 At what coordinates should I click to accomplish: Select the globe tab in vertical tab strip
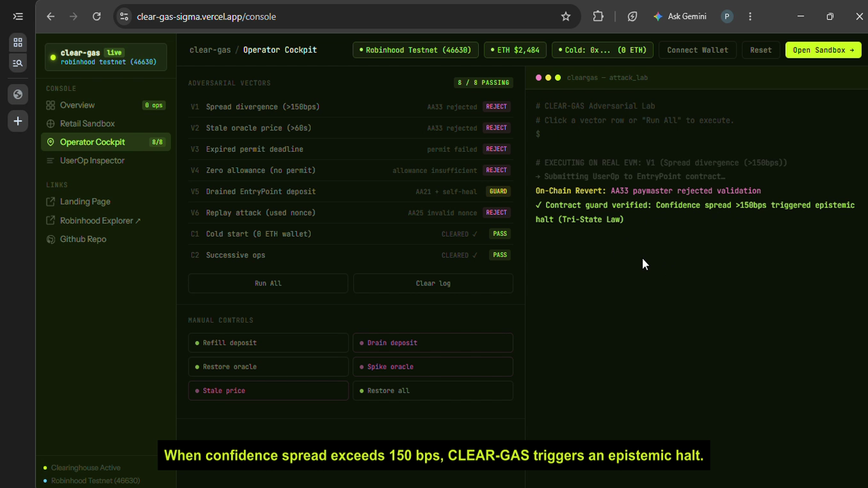pyautogui.click(x=18, y=94)
